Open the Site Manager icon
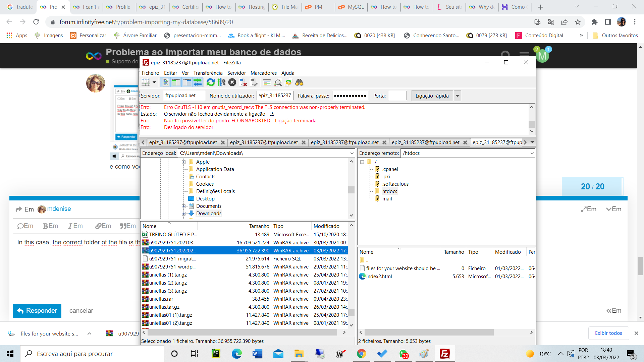644x362 pixels. (x=146, y=82)
